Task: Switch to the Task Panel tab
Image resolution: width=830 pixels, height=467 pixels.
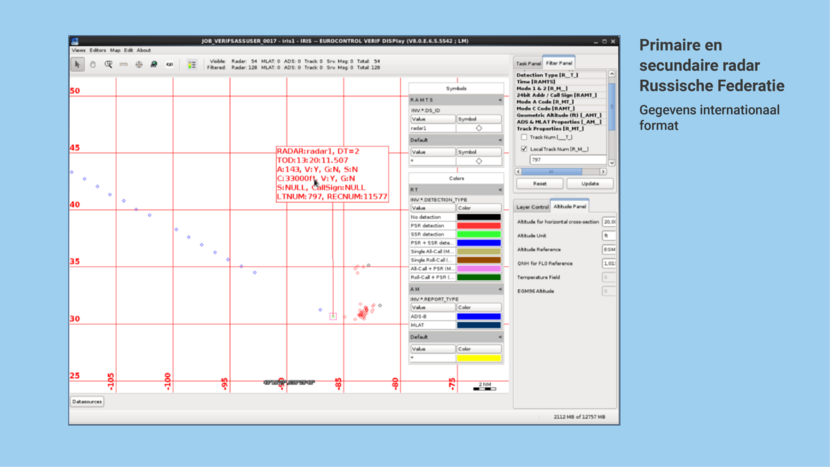Action: pyautogui.click(x=528, y=63)
